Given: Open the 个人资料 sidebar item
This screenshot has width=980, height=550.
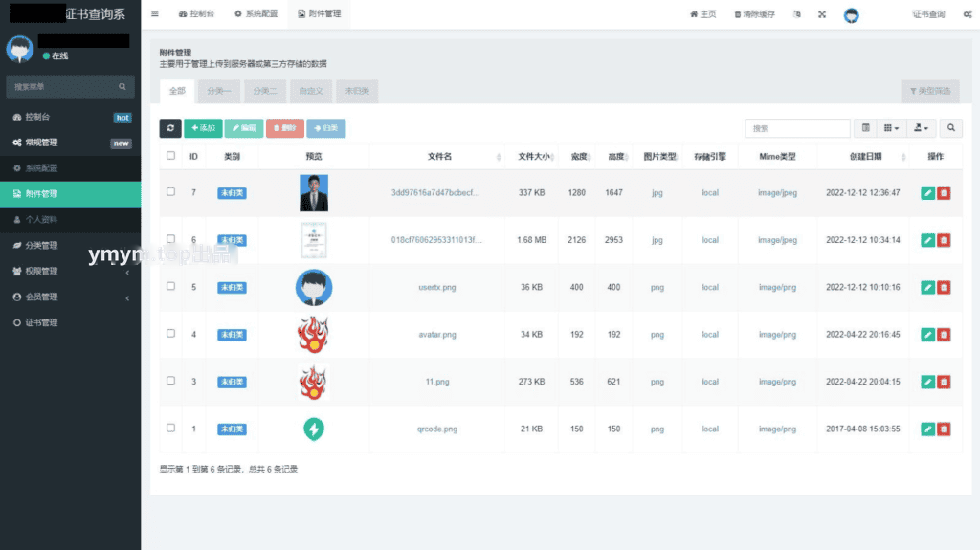Looking at the screenshot, I should pos(70,220).
